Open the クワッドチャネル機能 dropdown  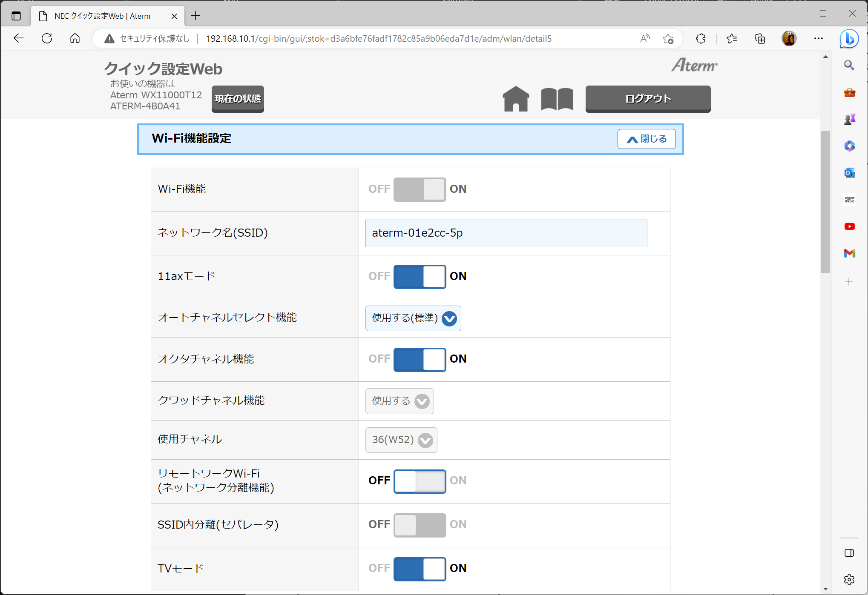(x=400, y=401)
